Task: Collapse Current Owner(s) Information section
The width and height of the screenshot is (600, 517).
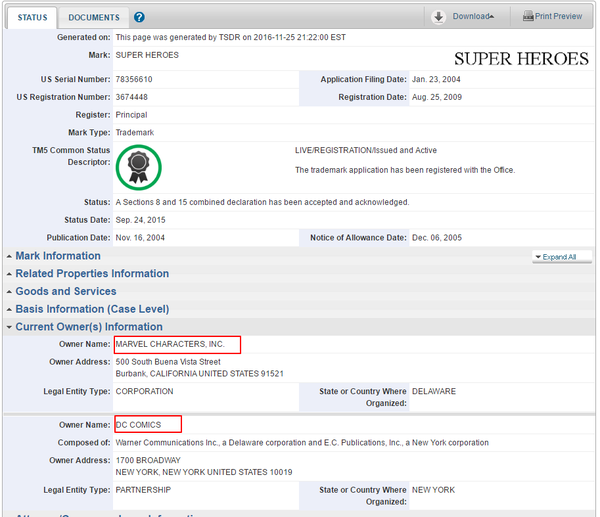Action: (x=89, y=327)
